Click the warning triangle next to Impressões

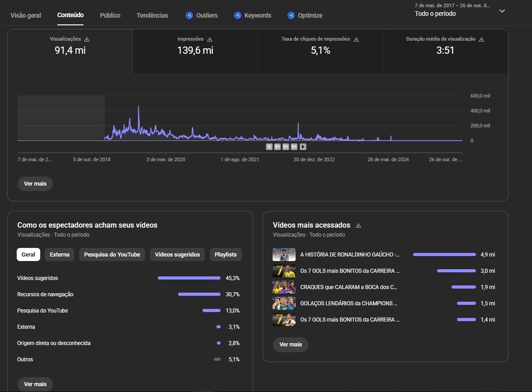(210, 39)
